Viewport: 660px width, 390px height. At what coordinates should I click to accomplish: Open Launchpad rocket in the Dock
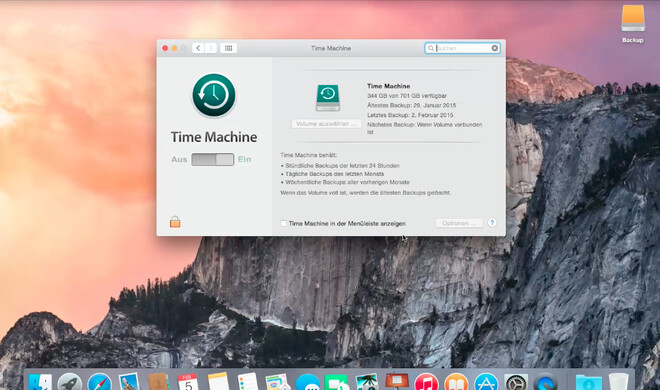[70, 382]
